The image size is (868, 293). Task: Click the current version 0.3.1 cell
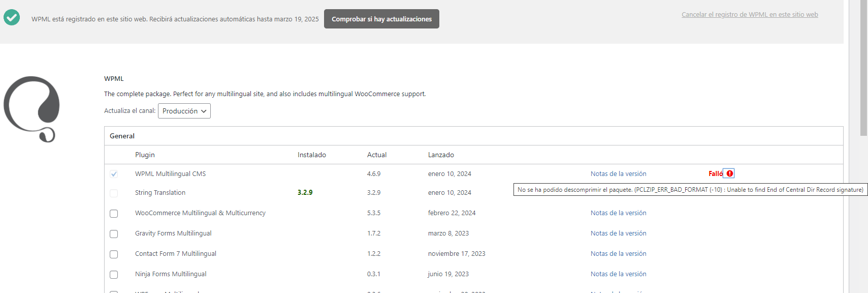pyautogui.click(x=374, y=274)
